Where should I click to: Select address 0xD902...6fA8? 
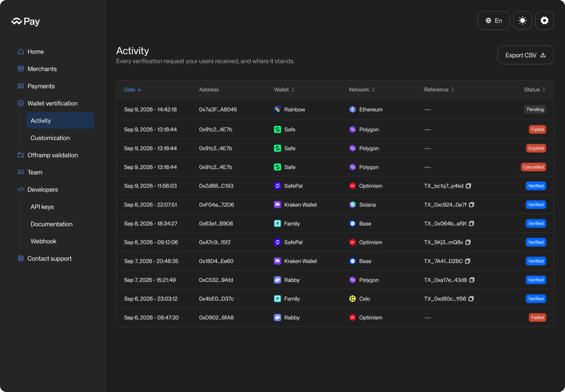pyautogui.click(x=216, y=318)
